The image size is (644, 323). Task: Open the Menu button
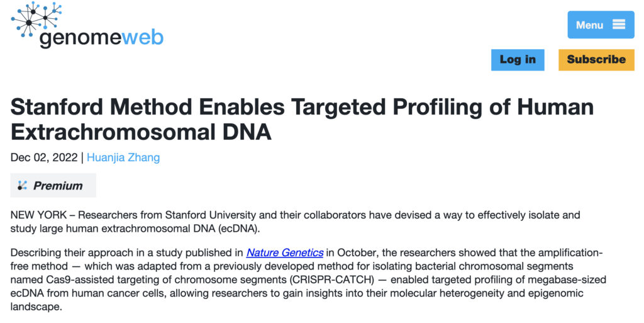point(601,25)
